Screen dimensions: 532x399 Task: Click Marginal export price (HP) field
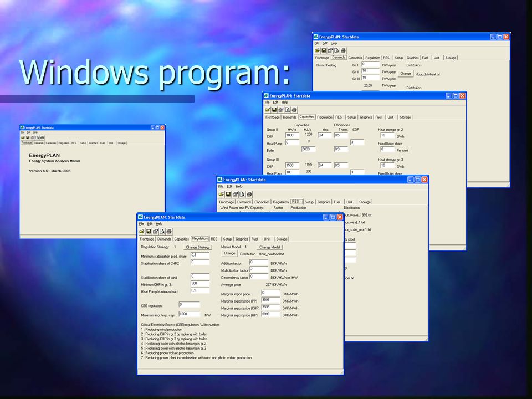[270, 314]
